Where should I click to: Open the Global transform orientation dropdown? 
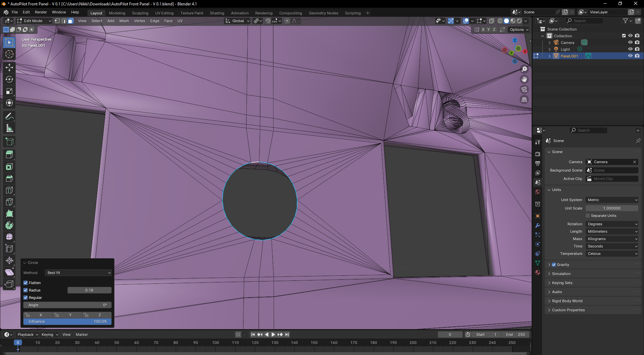pos(237,21)
